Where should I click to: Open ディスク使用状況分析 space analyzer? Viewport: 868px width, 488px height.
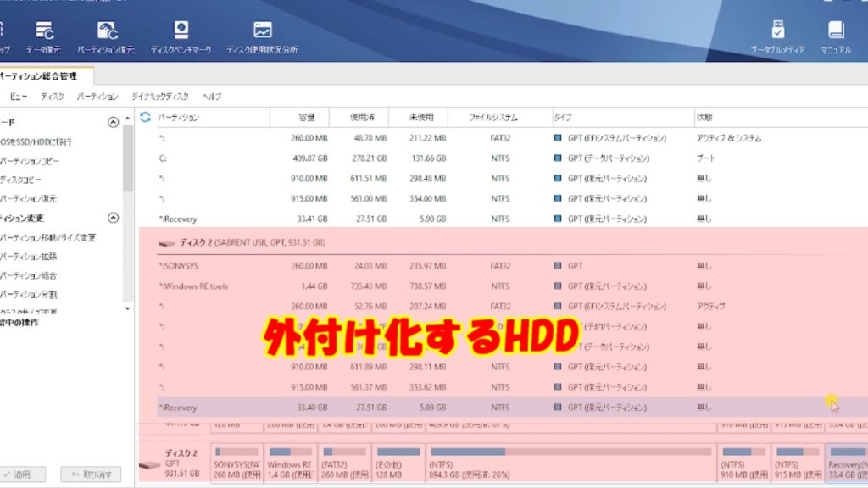262,36
